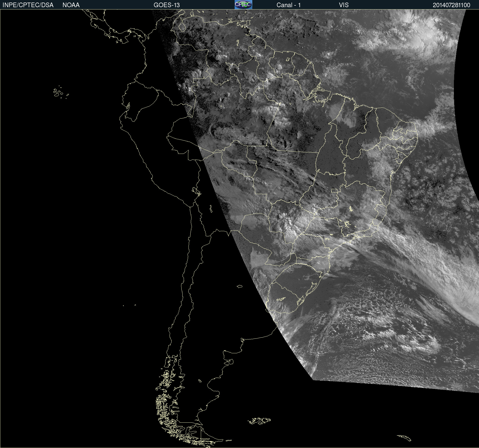This screenshot has height=448, width=479.
Task: Click the NOAA label in header
Action: click(71, 5)
